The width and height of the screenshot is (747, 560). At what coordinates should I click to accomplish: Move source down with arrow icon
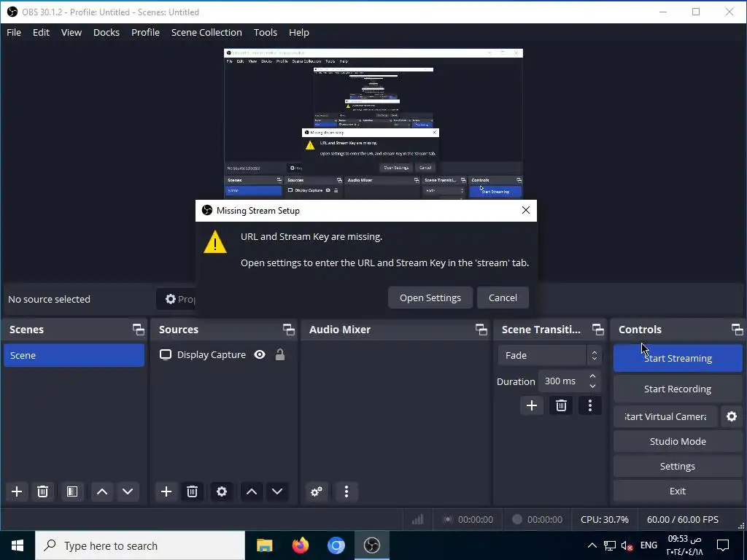coord(277,491)
